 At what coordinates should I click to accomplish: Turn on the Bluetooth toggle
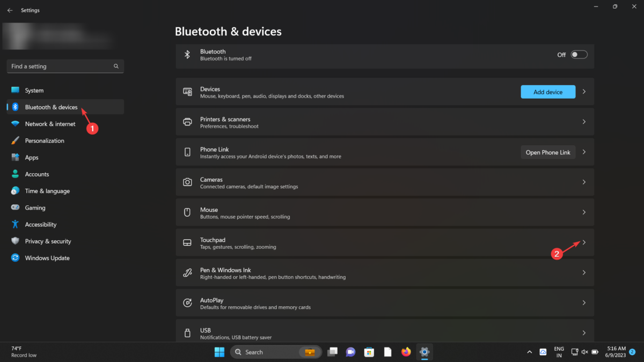pos(579,54)
